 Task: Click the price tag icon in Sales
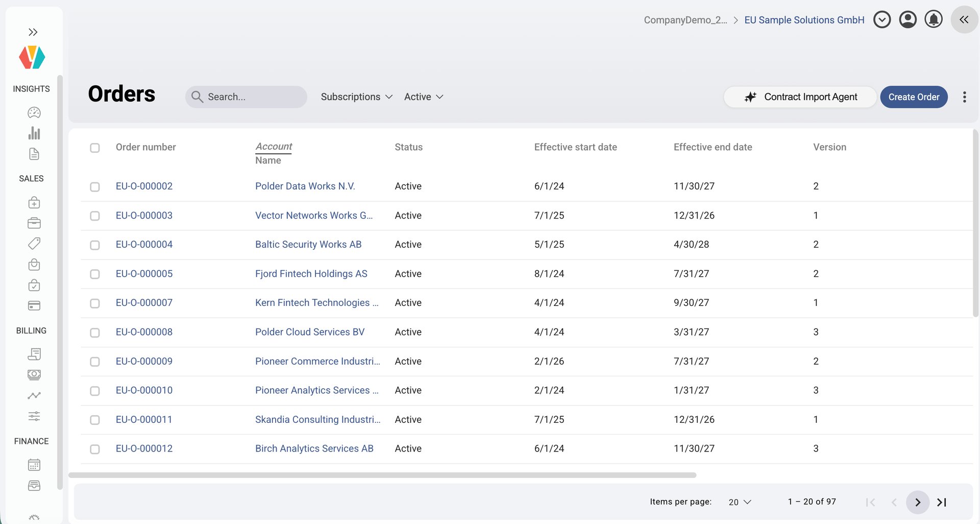pyautogui.click(x=34, y=244)
